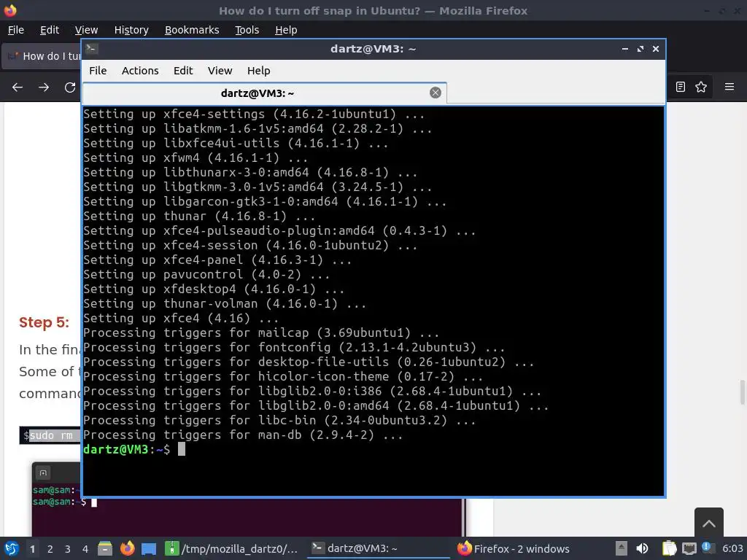
Task: Open the Lubuntu start menu
Action: (12, 548)
